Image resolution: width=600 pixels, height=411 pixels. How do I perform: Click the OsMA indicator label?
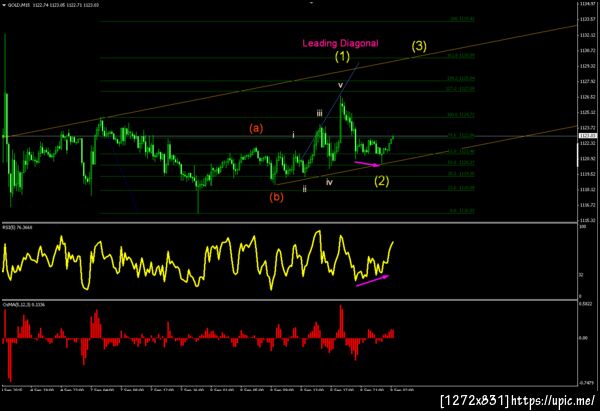point(23,305)
